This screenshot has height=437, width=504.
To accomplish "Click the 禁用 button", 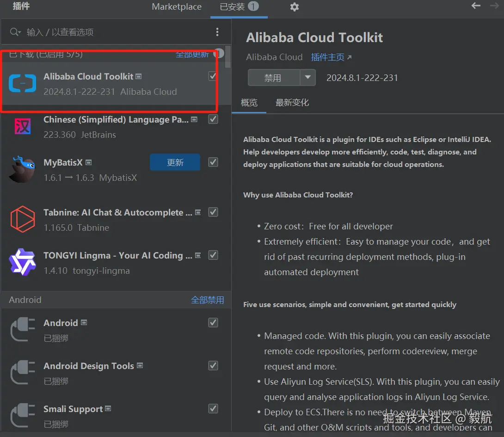I will (274, 78).
